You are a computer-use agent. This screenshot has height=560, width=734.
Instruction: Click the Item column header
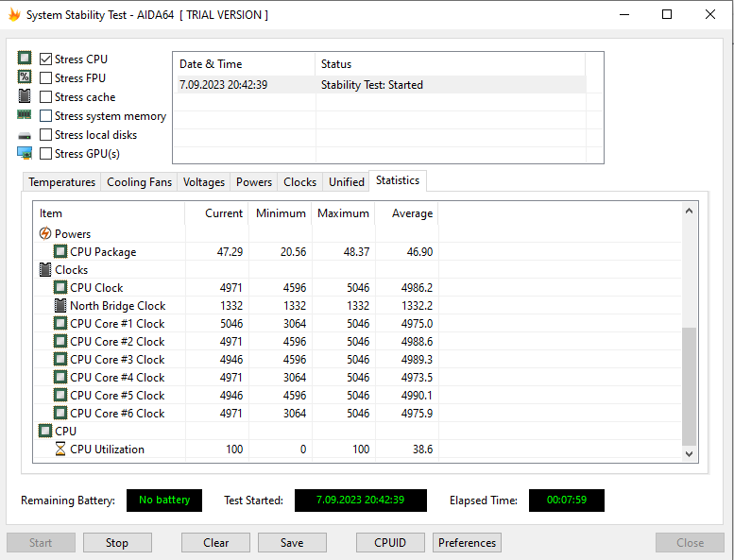tap(109, 213)
